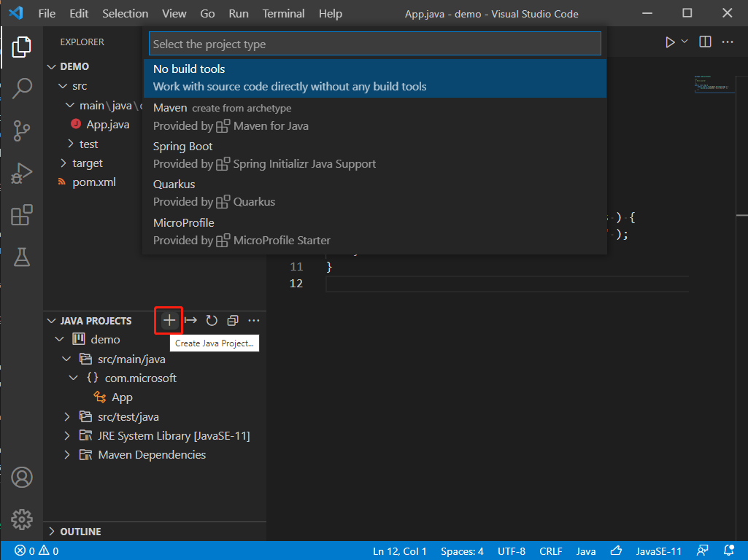Open the Testing flask view
Image resolution: width=748 pixels, height=560 pixels.
(22, 257)
